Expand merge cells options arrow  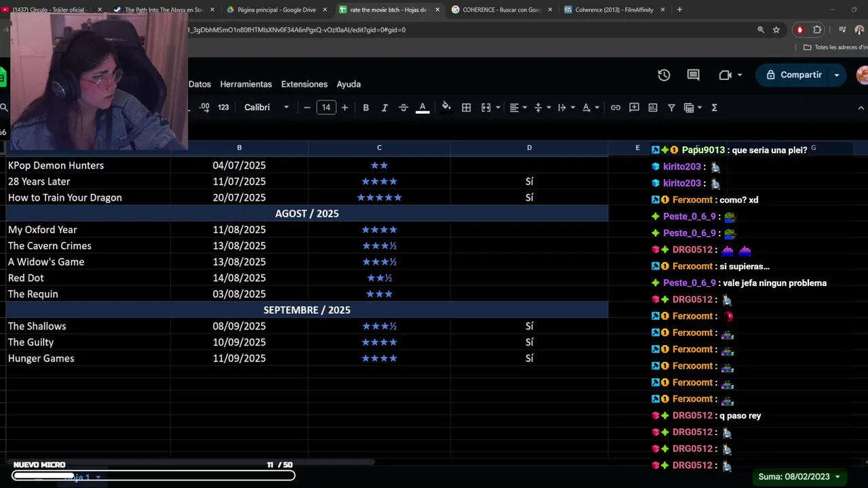coord(498,107)
